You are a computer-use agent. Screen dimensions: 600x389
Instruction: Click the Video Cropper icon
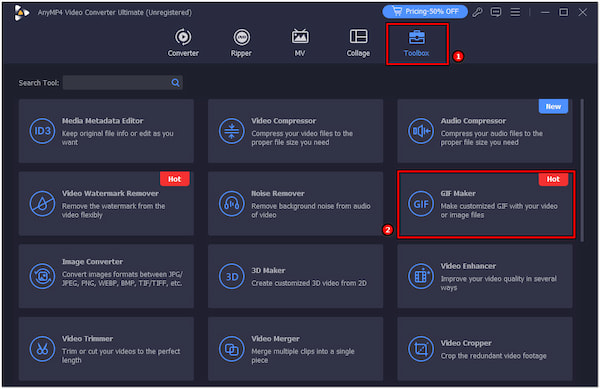pyautogui.click(x=421, y=349)
